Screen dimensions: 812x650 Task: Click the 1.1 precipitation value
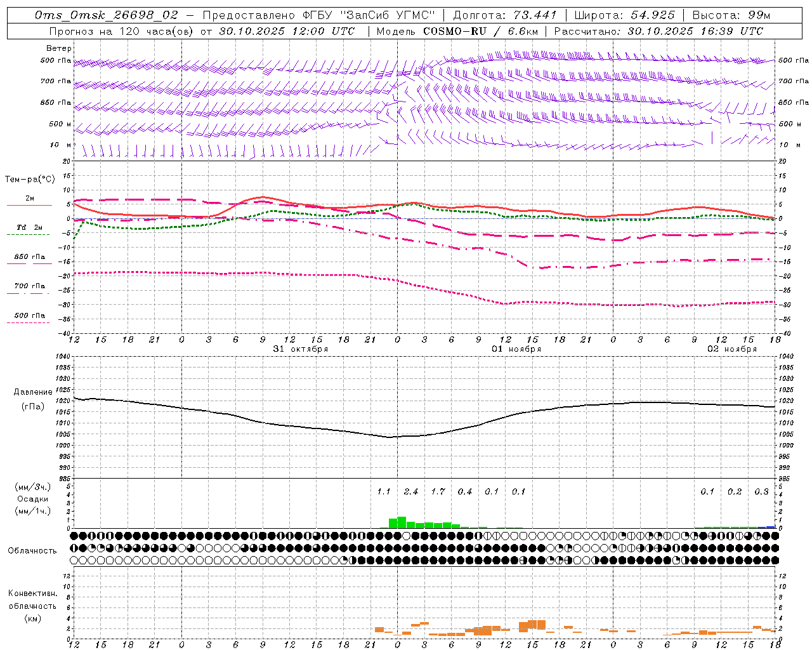[383, 491]
